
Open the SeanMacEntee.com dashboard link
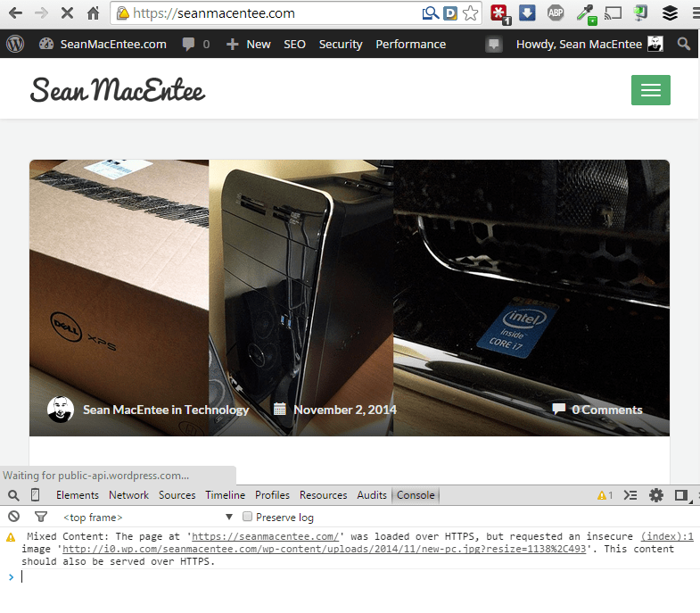[x=103, y=44]
